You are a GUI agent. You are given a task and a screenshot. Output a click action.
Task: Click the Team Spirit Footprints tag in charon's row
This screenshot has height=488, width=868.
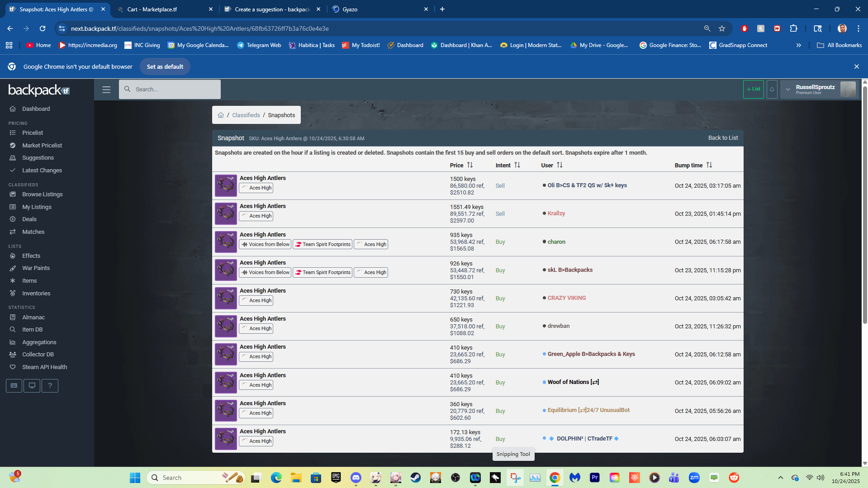click(x=323, y=245)
